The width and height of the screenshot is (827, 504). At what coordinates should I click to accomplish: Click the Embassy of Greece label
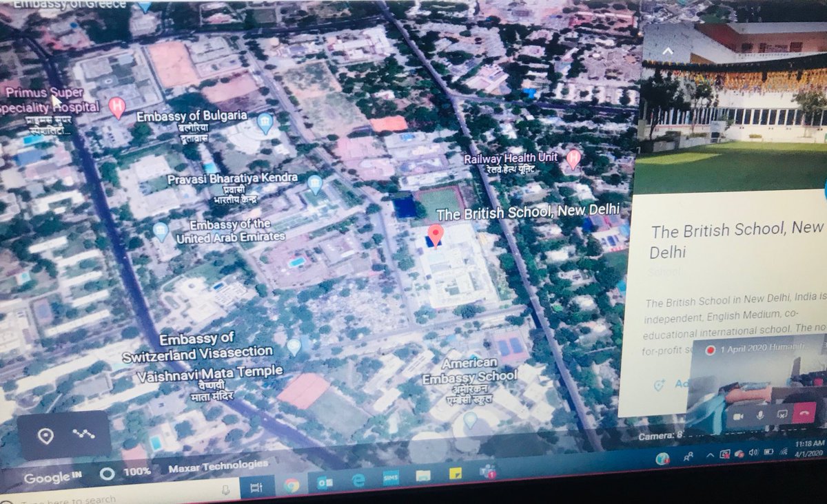click(70, 4)
